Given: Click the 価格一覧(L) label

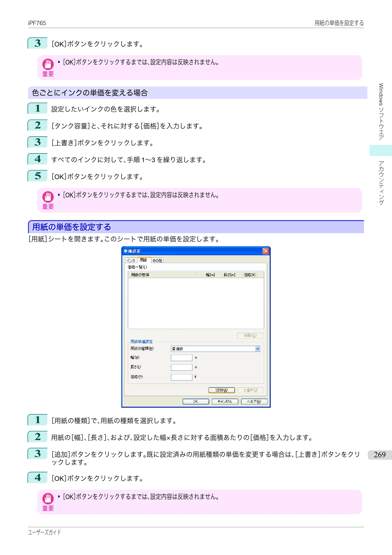Looking at the screenshot, I should coord(137,267).
